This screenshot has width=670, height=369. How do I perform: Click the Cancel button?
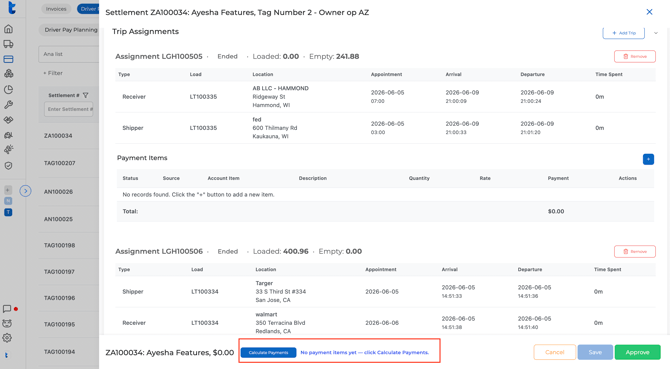tap(555, 352)
